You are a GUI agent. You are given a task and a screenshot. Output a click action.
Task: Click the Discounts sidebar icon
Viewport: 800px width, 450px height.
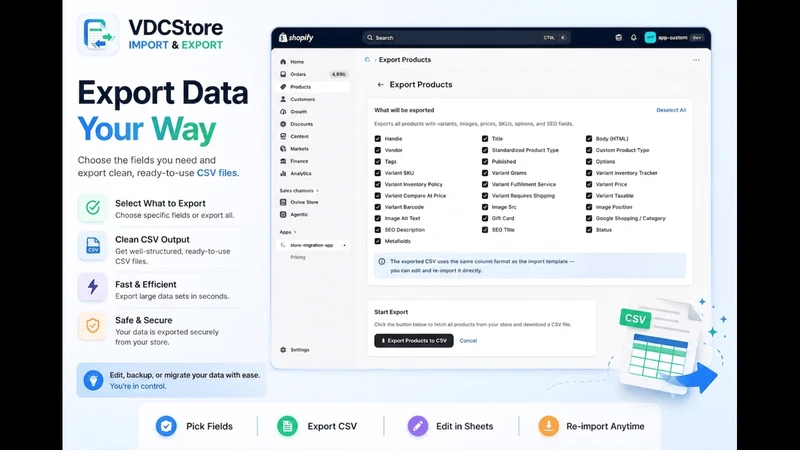point(283,124)
